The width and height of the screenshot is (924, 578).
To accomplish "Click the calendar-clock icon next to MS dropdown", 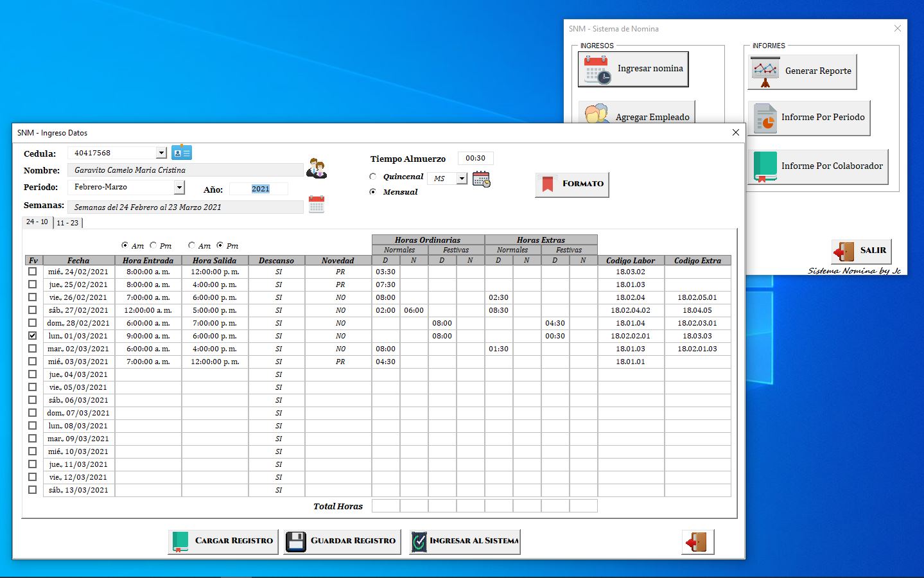I will [x=481, y=179].
